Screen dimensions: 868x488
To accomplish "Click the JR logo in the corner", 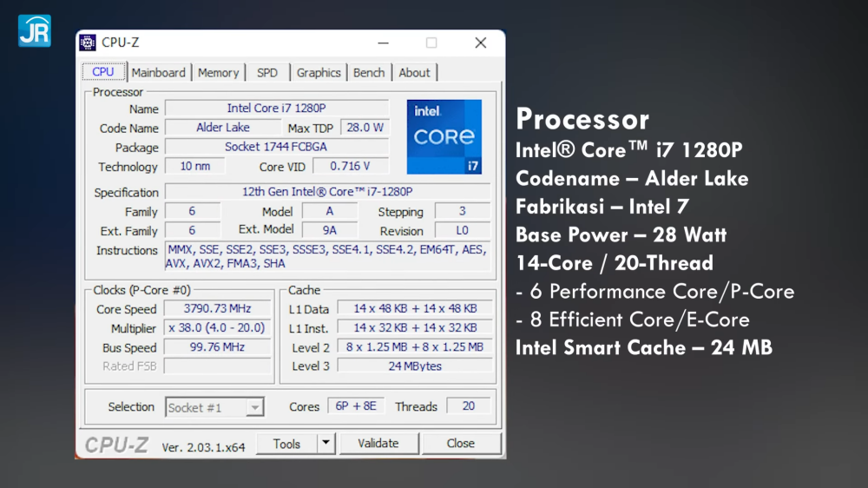I will point(35,31).
